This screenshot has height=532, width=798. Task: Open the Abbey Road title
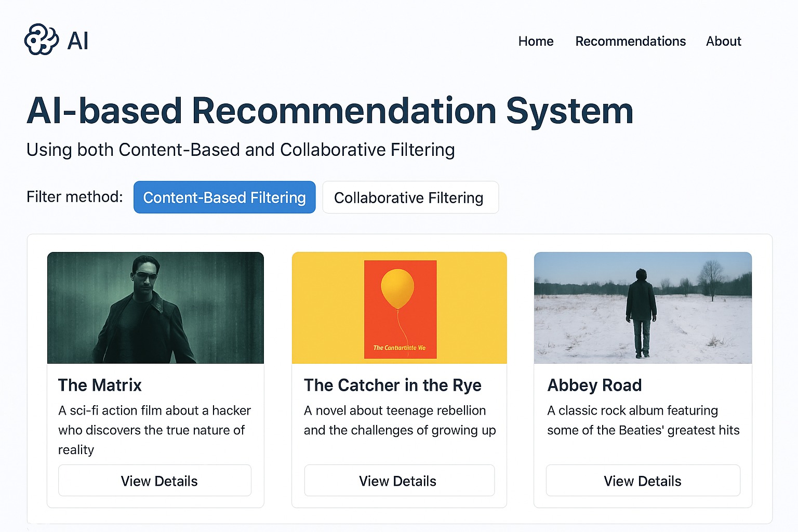tap(595, 385)
